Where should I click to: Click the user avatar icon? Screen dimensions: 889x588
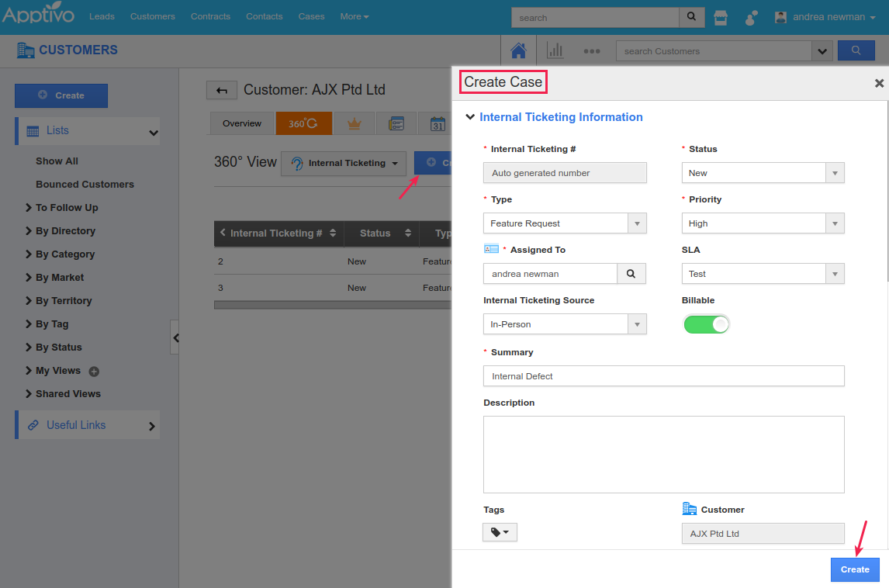[x=780, y=17]
